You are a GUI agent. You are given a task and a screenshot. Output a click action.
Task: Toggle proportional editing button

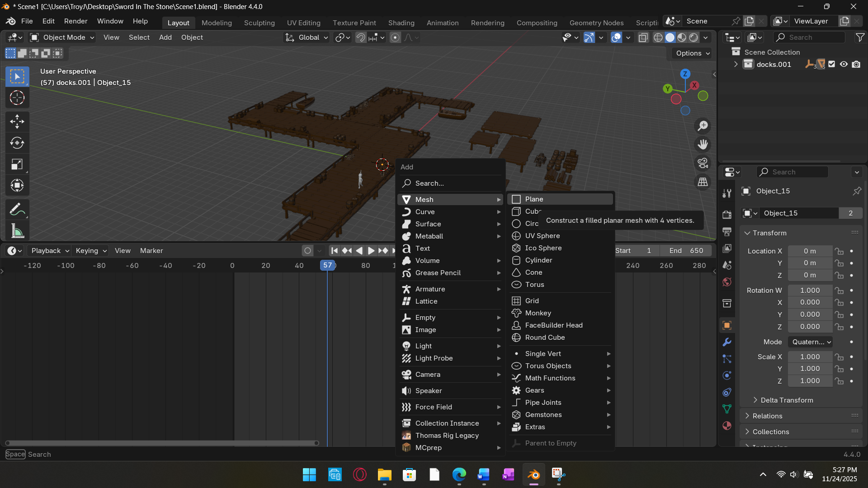(395, 38)
